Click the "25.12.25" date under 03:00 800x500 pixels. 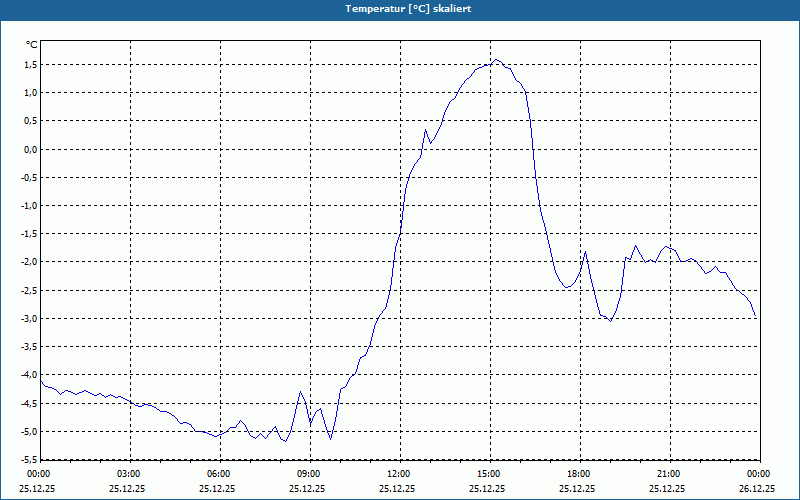coord(127,488)
